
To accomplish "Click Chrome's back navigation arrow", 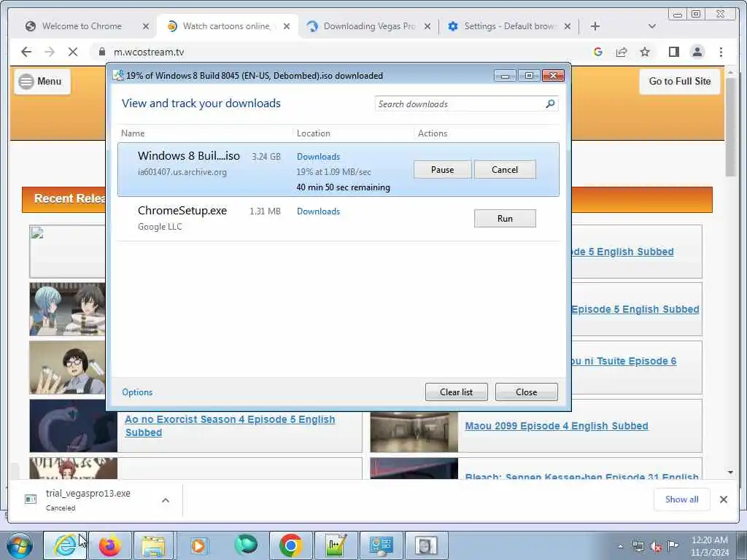I will pyautogui.click(x=26, y=52).
